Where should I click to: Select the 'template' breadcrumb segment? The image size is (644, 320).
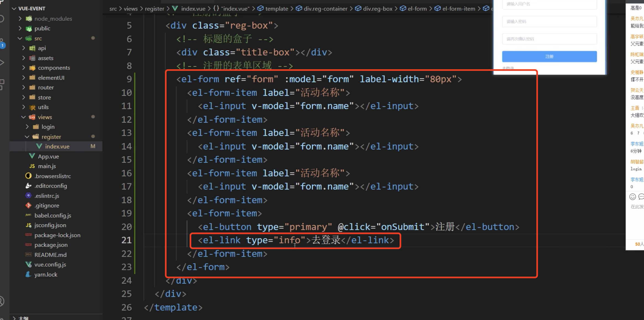[277, 9]
